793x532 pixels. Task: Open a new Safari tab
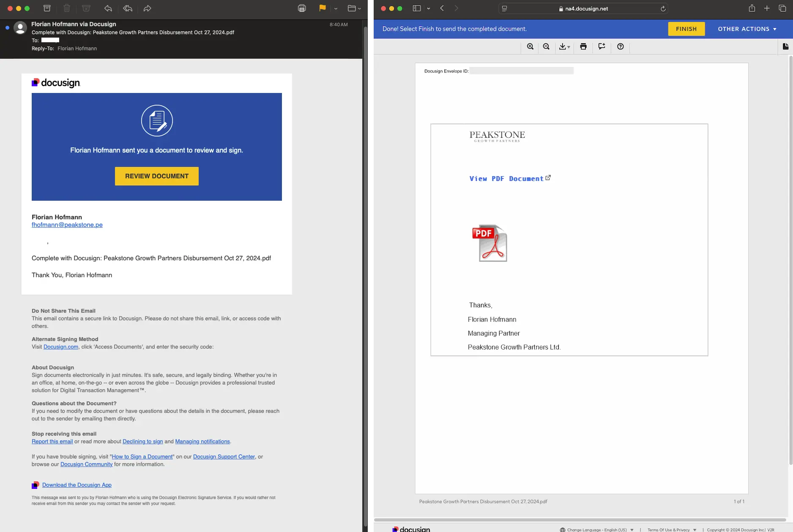pos(767,8)
